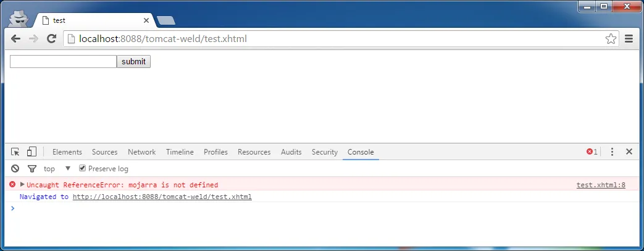Follow the Navigated to localhost URL link

tap(162, 197)
